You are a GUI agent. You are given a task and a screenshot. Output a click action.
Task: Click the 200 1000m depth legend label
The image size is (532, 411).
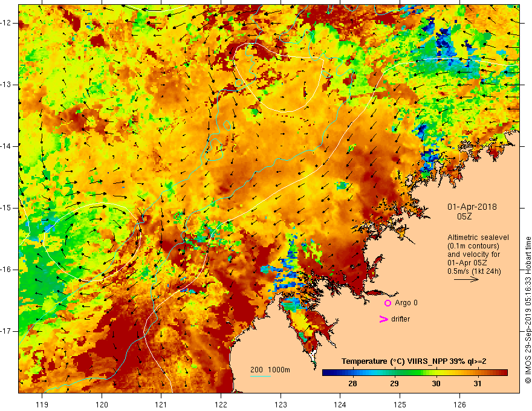click(270, 370)
